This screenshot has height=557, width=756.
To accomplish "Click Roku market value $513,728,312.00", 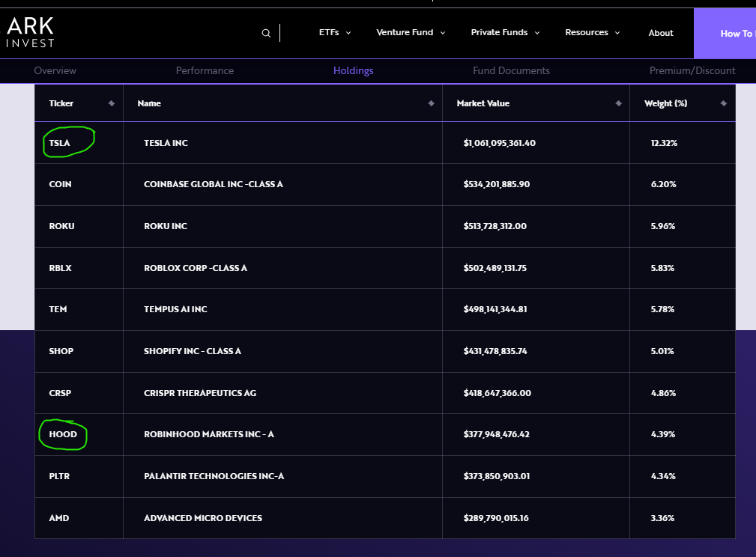I will 495,226.
